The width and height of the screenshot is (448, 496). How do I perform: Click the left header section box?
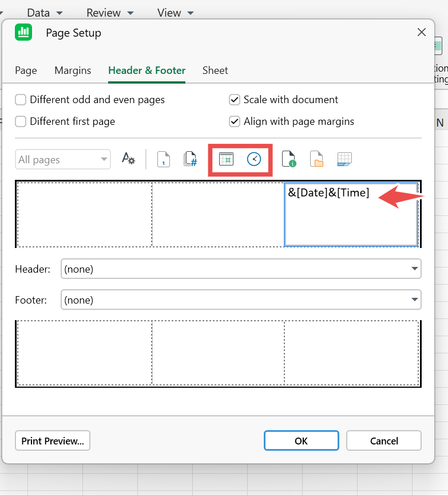[85, 214]
